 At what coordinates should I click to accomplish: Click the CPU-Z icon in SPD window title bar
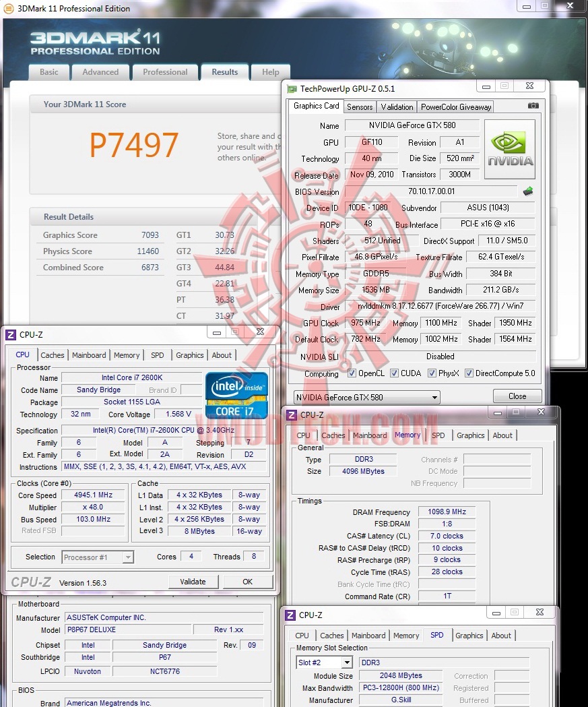tap(290, 615)
